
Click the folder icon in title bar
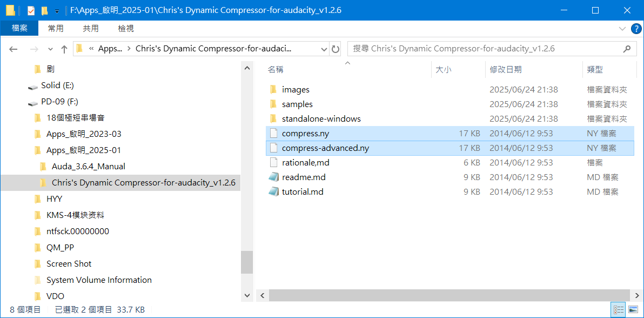click(11, 10)
